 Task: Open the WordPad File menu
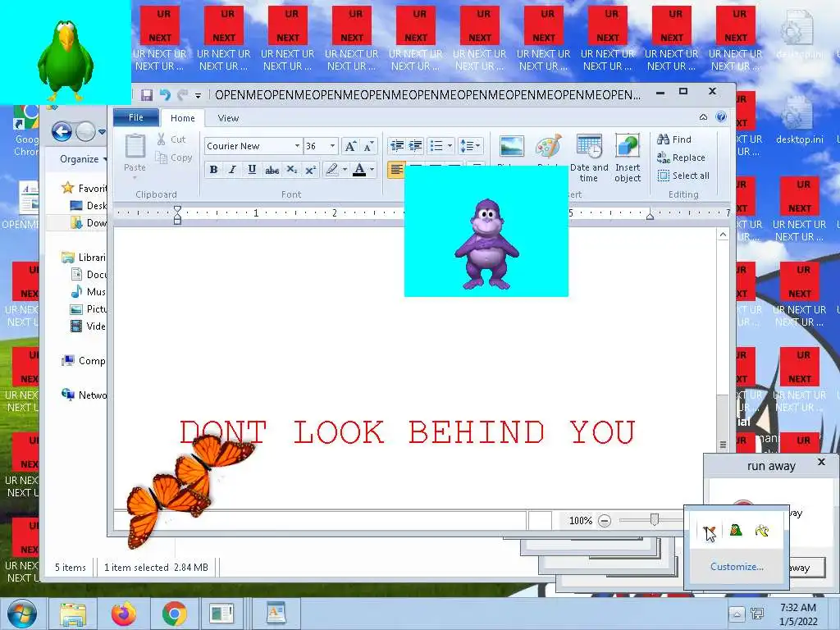[136, 117]
